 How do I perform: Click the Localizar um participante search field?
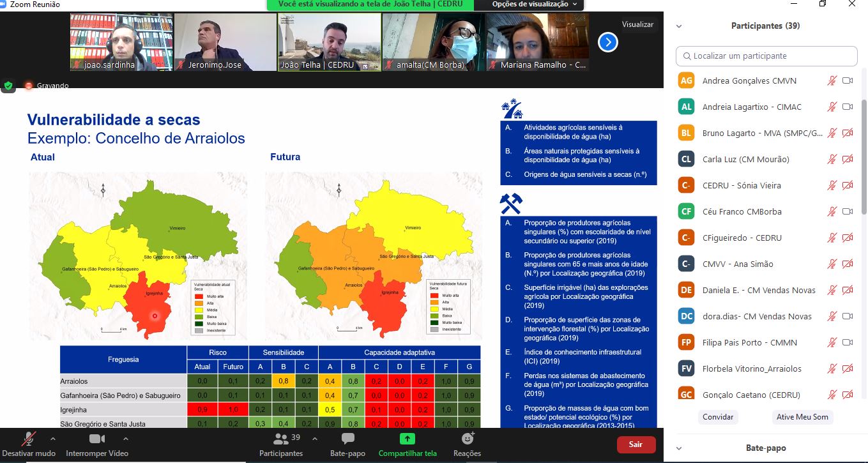point(766,56)
